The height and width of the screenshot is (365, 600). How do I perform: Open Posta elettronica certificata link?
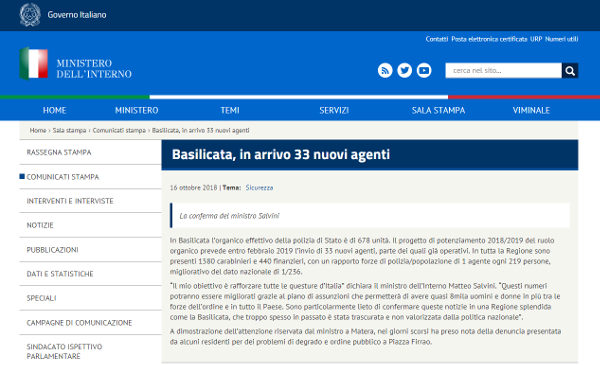[489, 39]
